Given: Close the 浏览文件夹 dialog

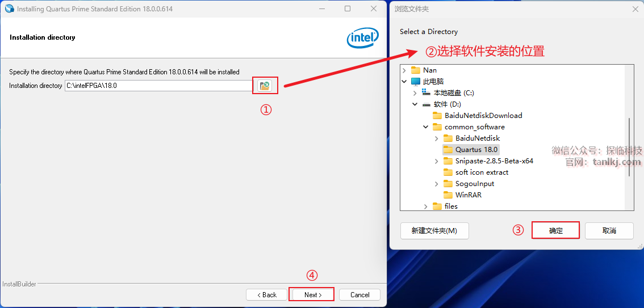Looking at the screenshot, I should pos(635,9).
